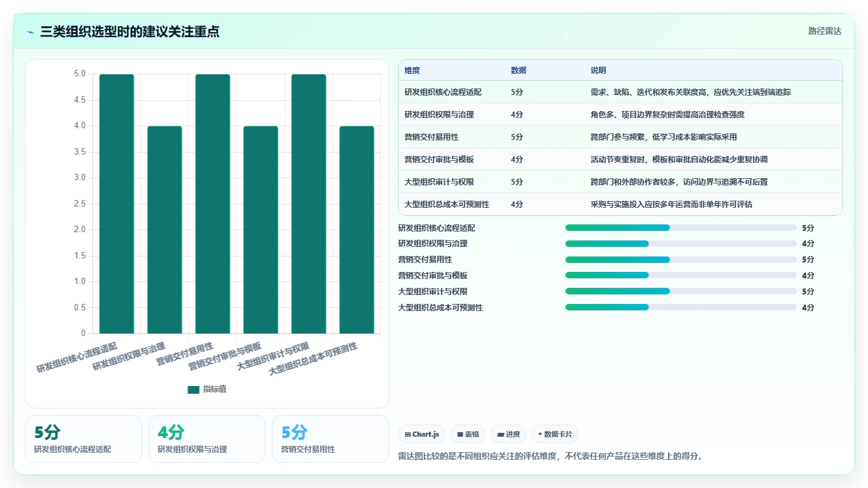Select table cell 大型组织总成本可预测性
Image resolution: width=868 pixels, height=488 pixels.
tap(447, 205)
